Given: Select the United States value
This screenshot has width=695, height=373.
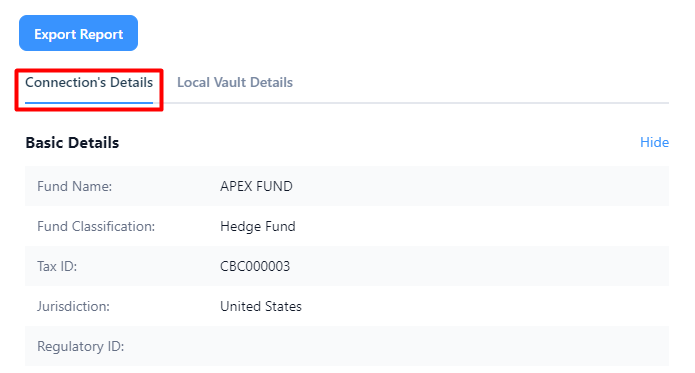Looking at the screenshot, I should [261, 307].
